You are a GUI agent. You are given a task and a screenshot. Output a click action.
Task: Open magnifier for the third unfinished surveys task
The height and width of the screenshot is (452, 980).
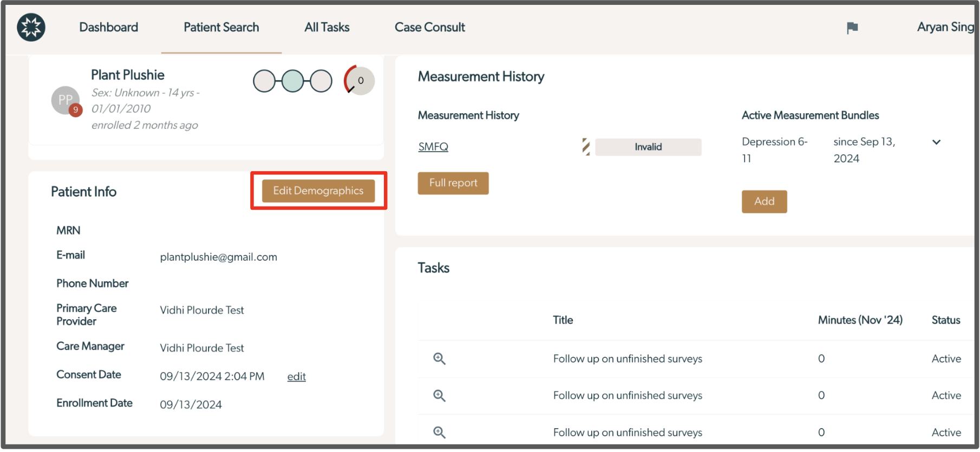439,432
